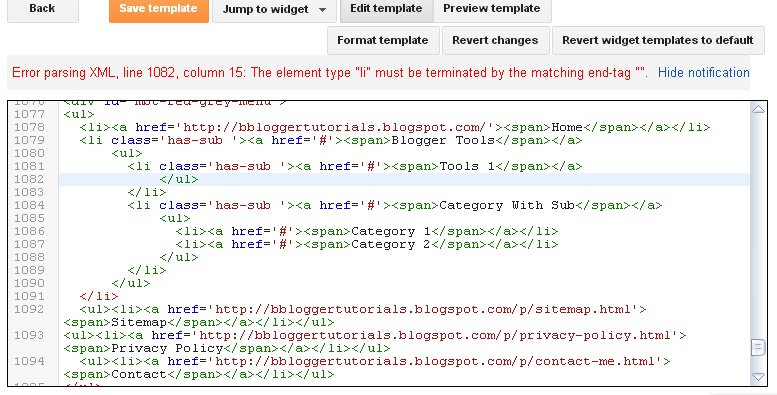Image resolution: width=777 pixels, height=395 pixels.
Task: Click the Jump to widget arrow
Action: (x=323, y=10)
